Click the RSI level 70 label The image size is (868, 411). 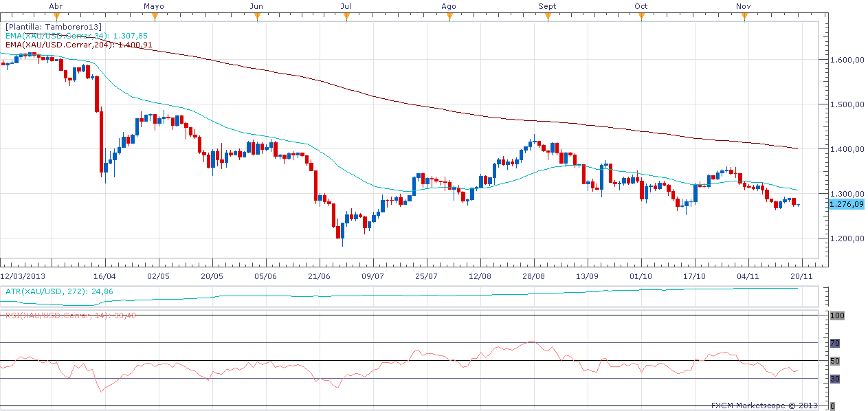[834, 343]
